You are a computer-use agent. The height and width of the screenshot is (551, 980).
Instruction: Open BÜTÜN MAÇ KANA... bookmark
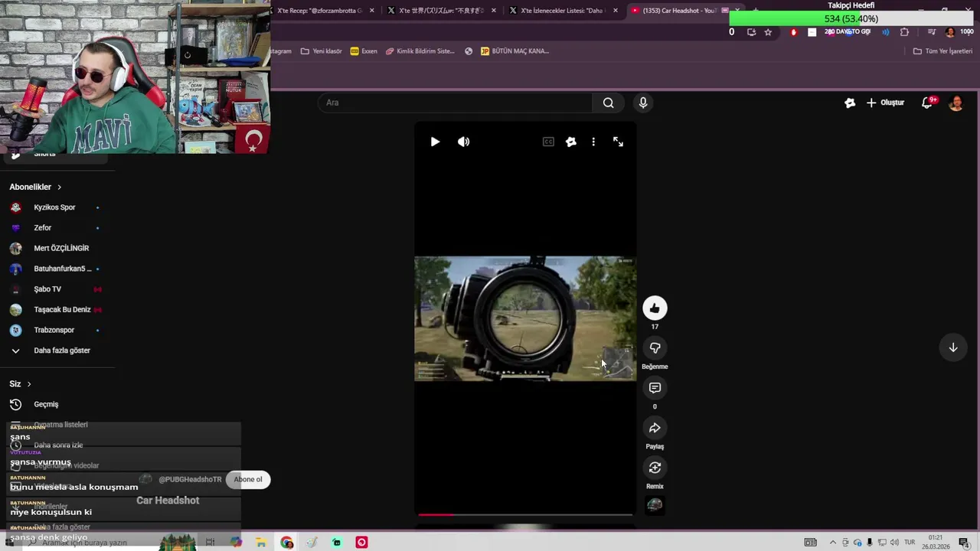[515, 51]
